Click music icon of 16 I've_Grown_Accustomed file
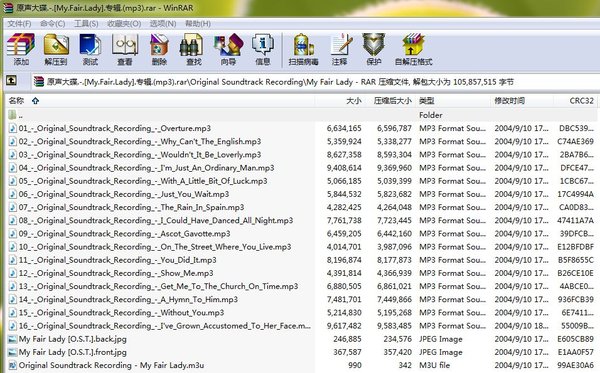 coord(13,326)
